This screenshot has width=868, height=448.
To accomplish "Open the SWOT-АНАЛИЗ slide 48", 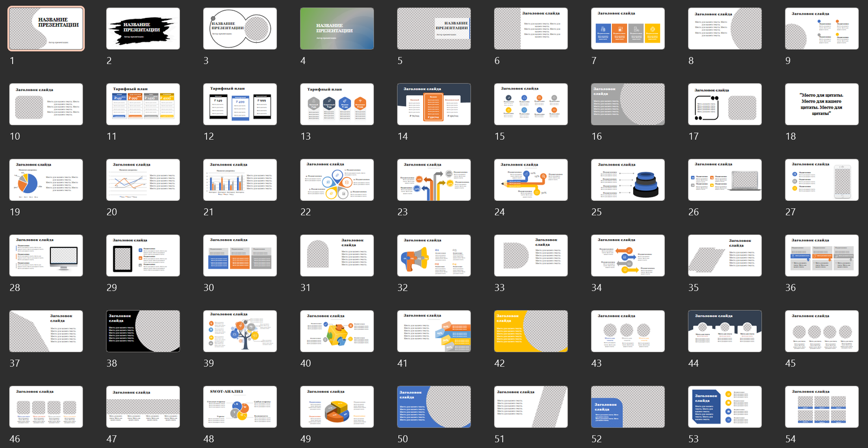I will pos(240,407).
